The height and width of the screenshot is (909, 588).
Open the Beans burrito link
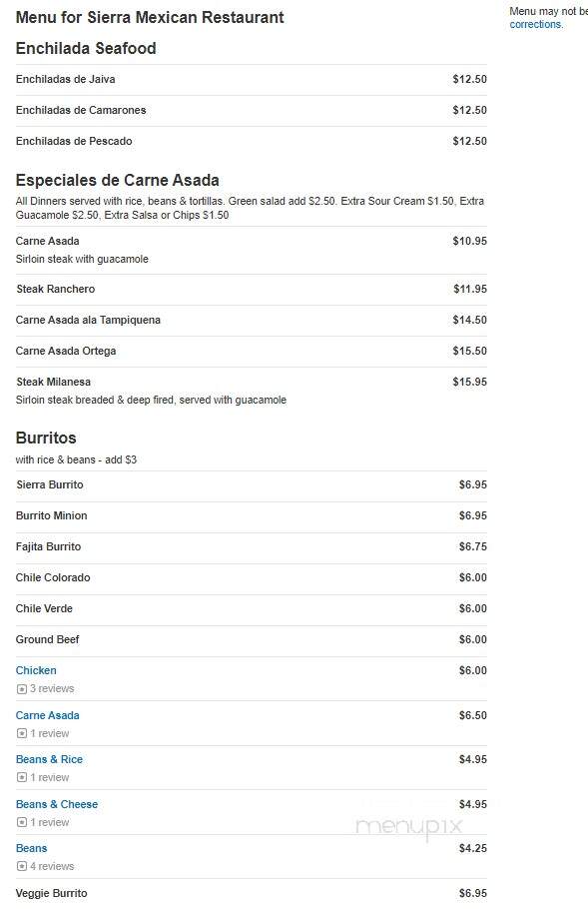tap(31, 849)
